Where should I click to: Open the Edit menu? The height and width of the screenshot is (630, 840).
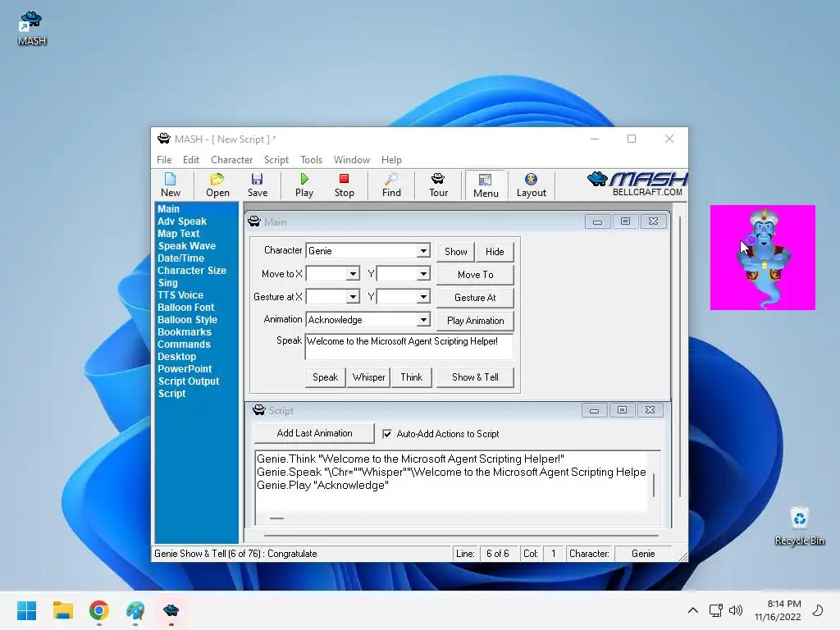pyautogui.click(x=190, y=160)
